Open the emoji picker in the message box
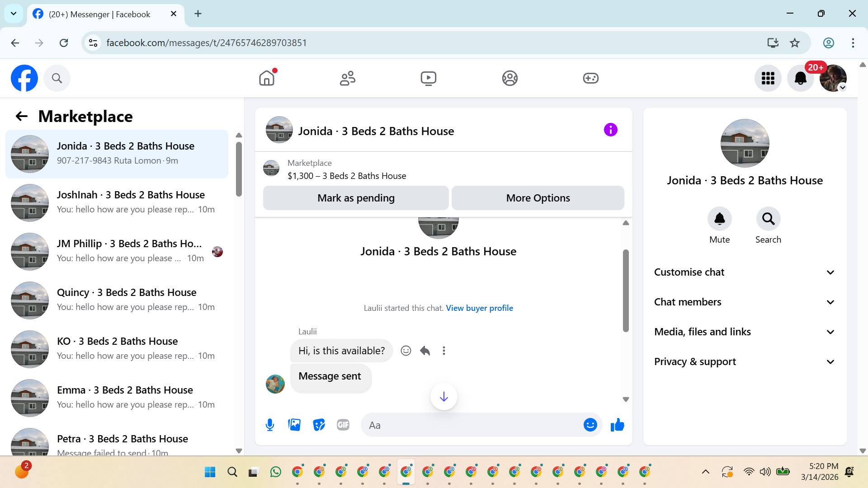The image size is (868, 488). click(x=590, y=425)
